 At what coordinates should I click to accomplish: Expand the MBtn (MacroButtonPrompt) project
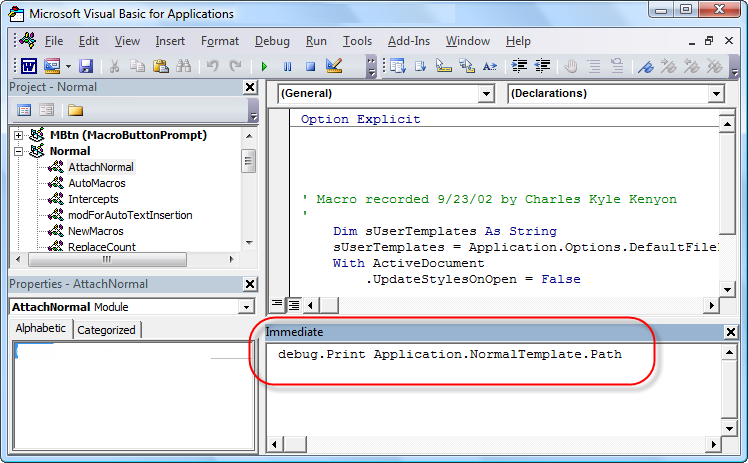tap(18, 135)
